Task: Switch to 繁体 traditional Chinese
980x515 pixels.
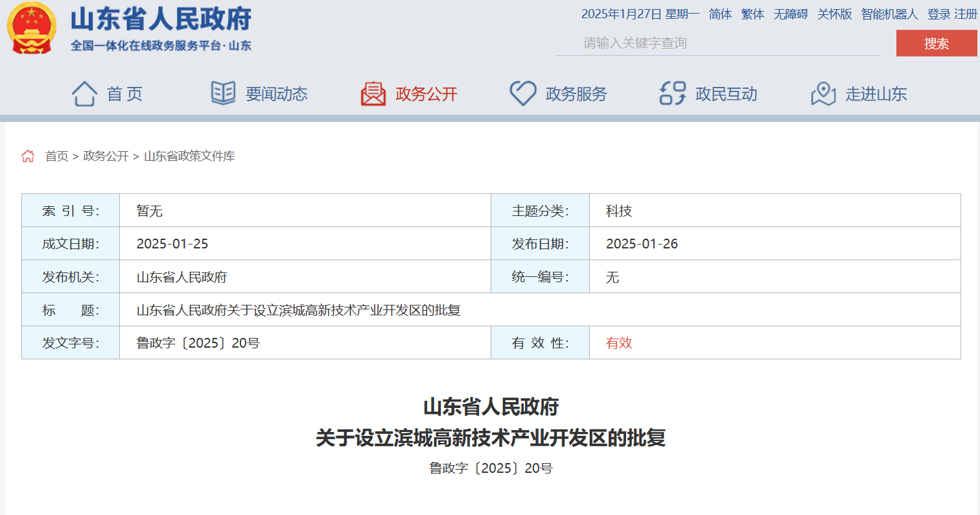Action: pyautogui.click(x=753, y=14)
